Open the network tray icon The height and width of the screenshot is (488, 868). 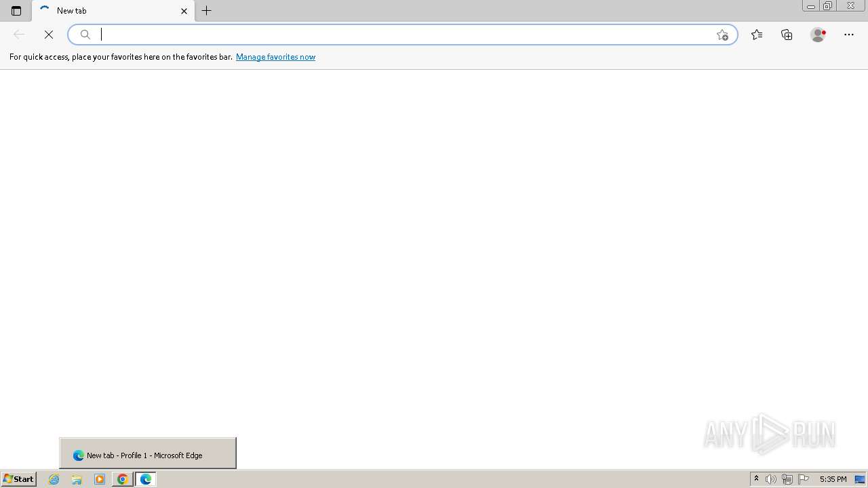787,479
